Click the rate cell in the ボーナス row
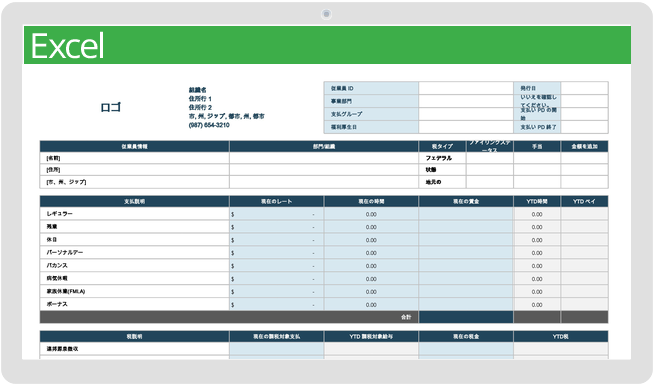This screenshot has width=654, height=385. tap(277, 305)
